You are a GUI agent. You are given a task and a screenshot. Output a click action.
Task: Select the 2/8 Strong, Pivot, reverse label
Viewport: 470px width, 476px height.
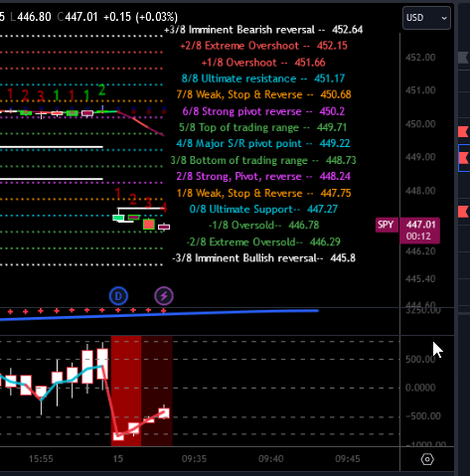pyautogui.click(x=263, y=176)
